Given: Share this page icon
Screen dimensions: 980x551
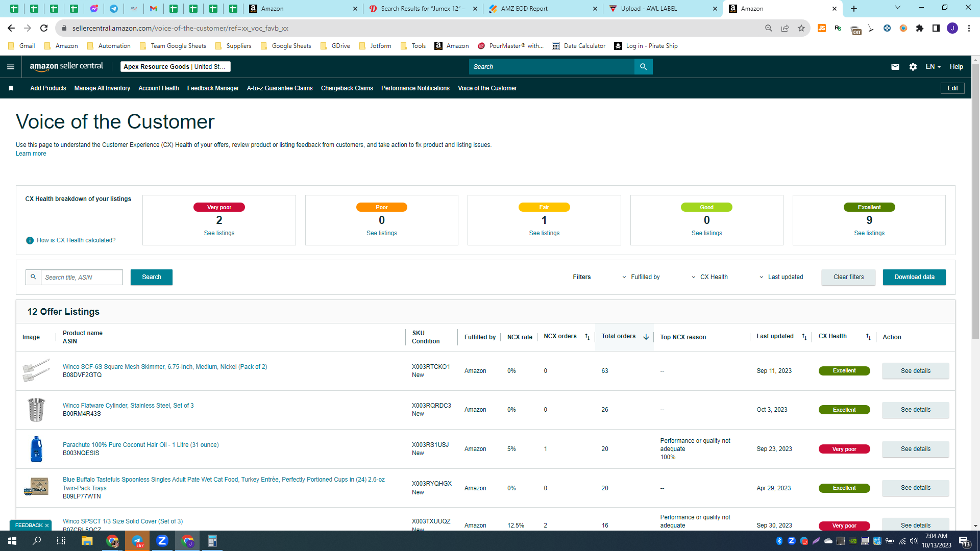Looking at the screenshot, I should 785,28.
